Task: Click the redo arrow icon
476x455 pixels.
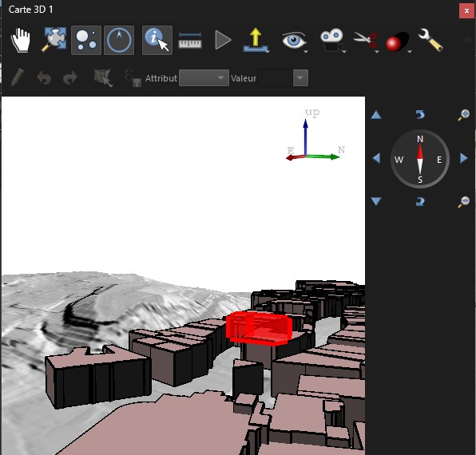Action: 70,78
